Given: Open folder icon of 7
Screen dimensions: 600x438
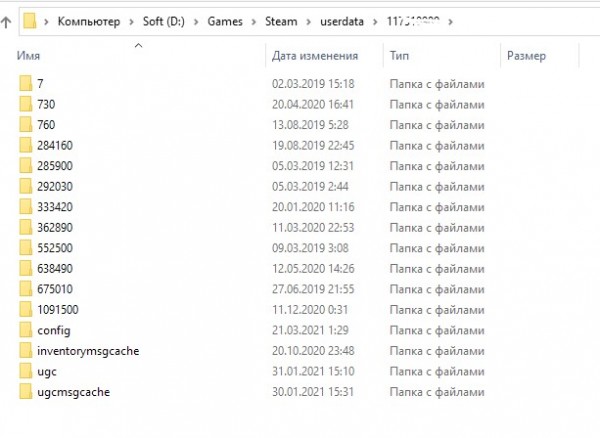Looking at the screenshot, I should point(26,83).
